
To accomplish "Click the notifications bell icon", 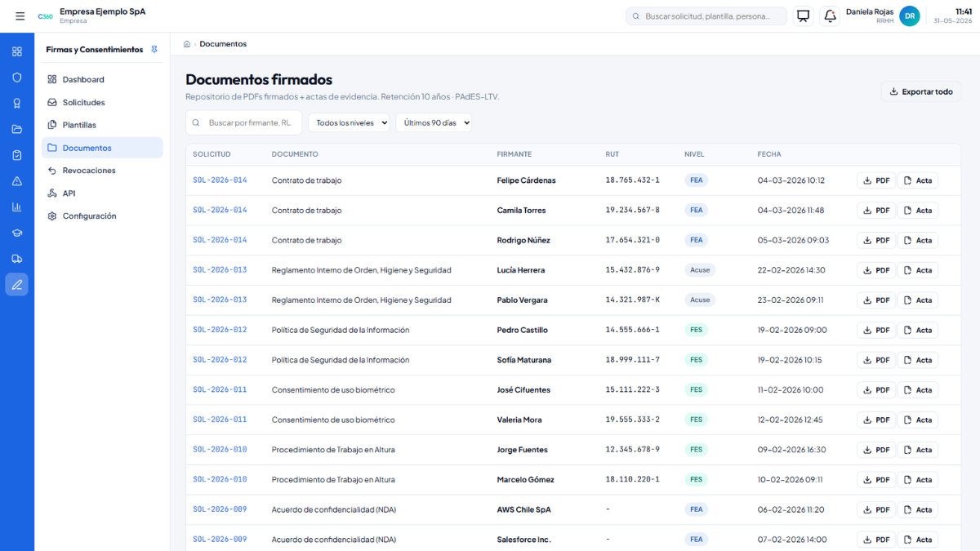I will click(831, 16).
